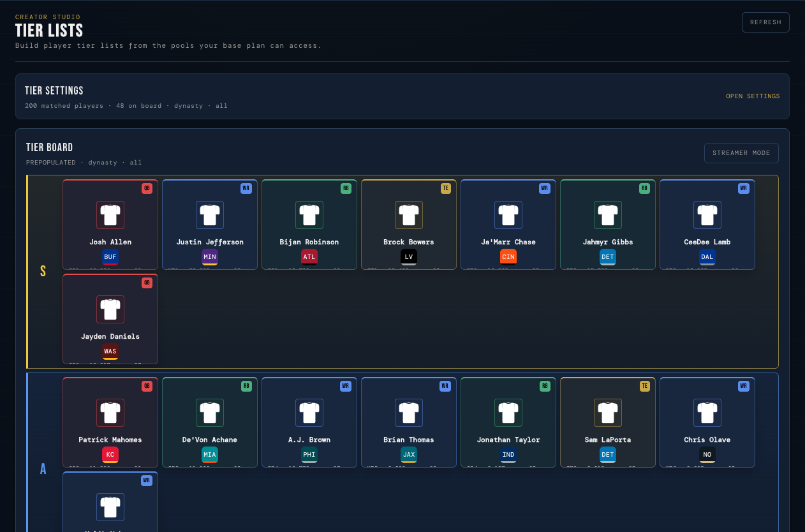Click Brock Bowers' jersey icon

point(409,215)
